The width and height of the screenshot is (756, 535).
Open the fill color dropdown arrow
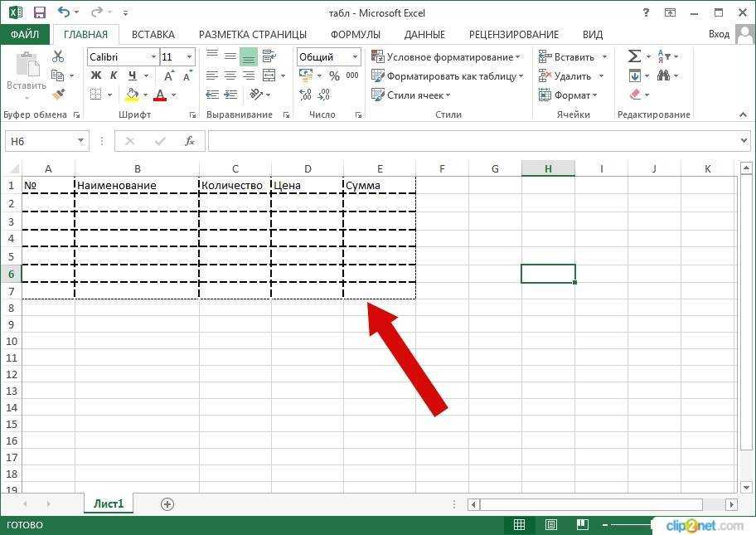145,95
